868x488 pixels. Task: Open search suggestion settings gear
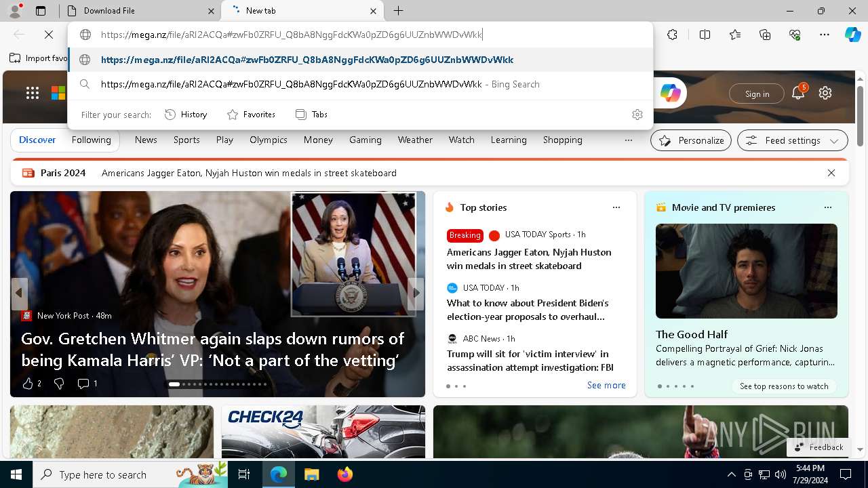pyautogui.click(x=637, y=115)
